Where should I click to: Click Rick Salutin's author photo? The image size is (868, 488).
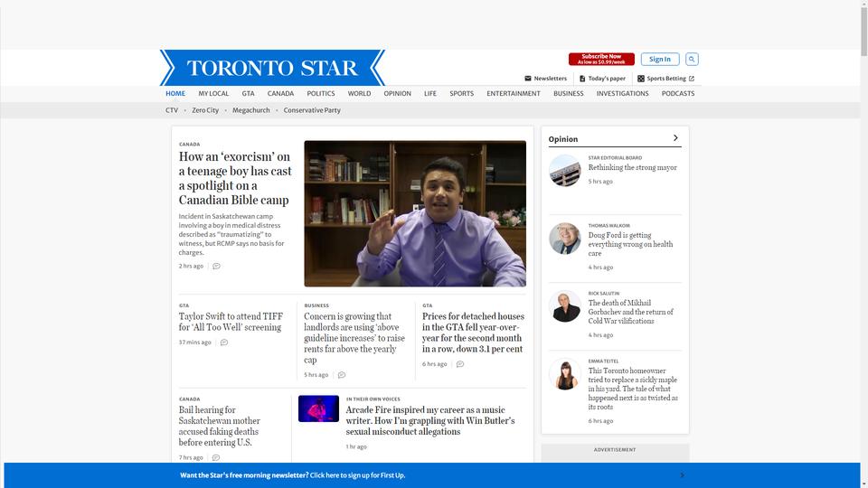click(x=564, y=306)
